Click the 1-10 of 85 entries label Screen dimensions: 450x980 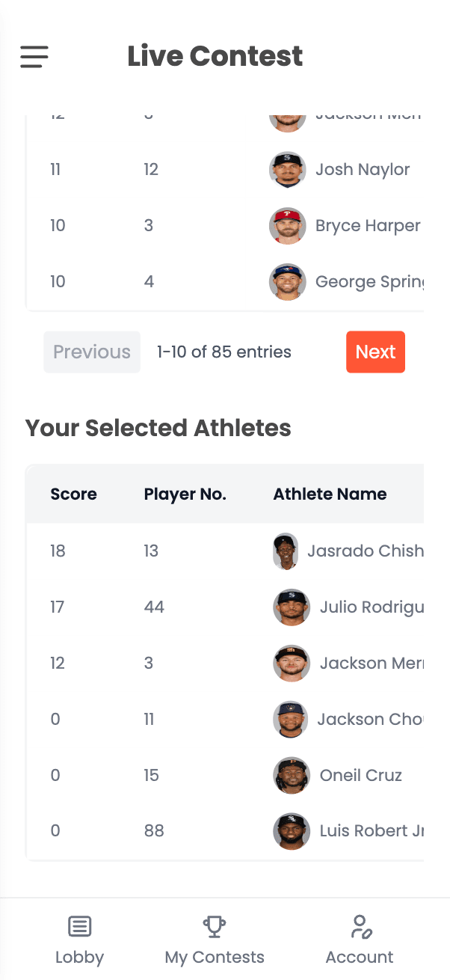[224, 352]
